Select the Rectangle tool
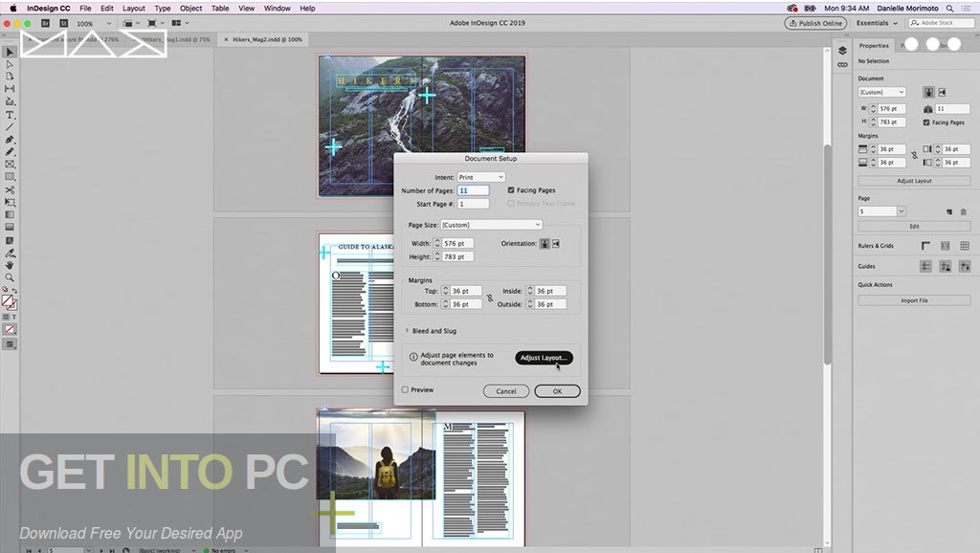Image resolution: width=980 pixels, height=553 pixels. [x=10, y=177]
